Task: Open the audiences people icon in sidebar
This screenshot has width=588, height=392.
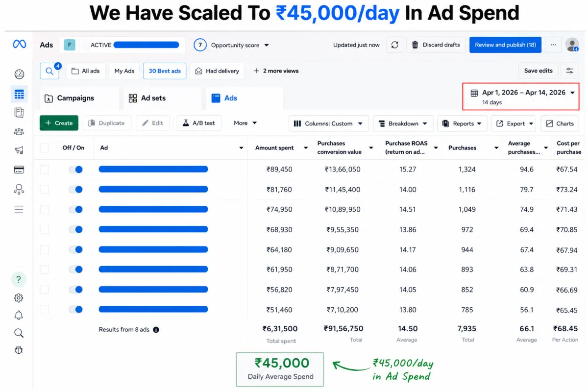Action: 19,131
